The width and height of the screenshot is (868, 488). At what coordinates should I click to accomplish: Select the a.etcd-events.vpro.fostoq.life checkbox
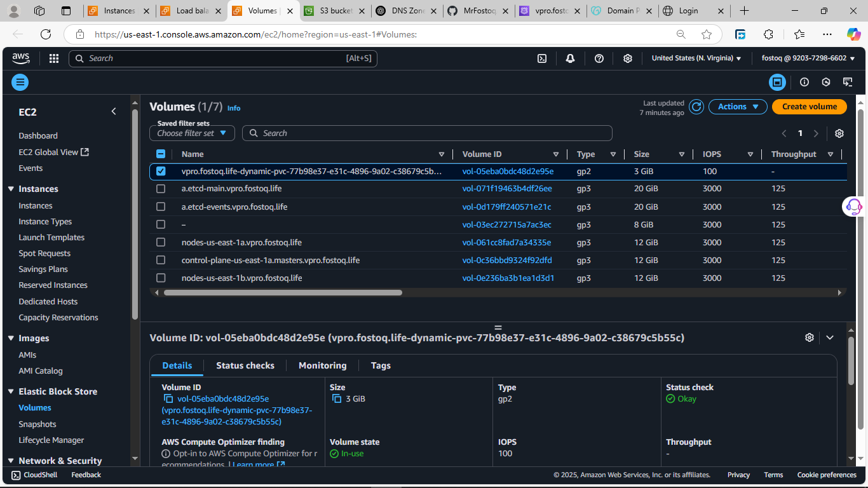pyautogui.click(x=161, y=207)
